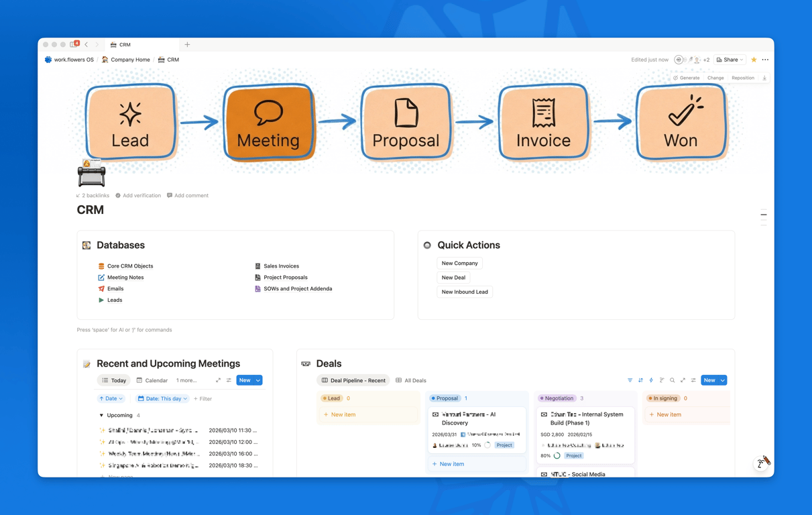Click the New Deal button

point(453,278)
